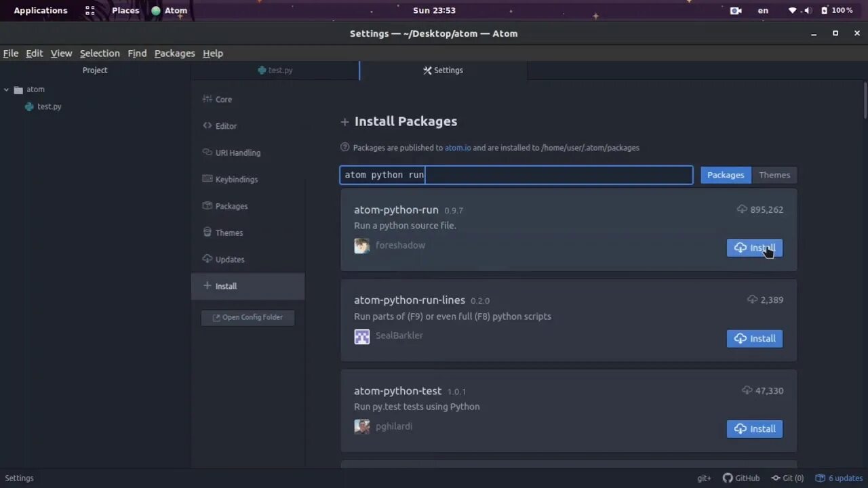Install the atom-python-test package

(755, 428)
